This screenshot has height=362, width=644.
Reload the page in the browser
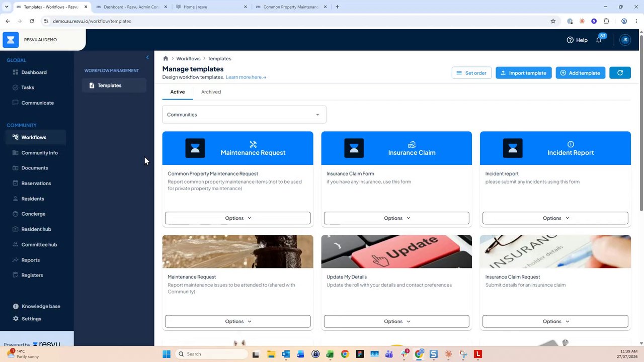[32, 21]
